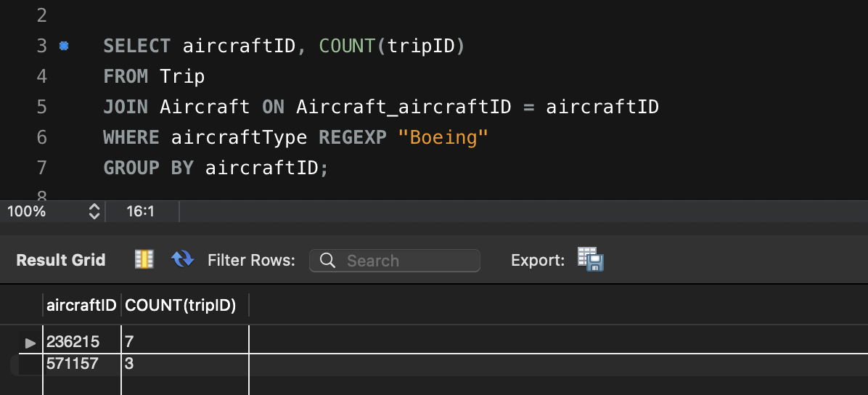868x395 pixels.
Task: Toggle the blue statement marker on line 3
Action: tap(64, 46)
